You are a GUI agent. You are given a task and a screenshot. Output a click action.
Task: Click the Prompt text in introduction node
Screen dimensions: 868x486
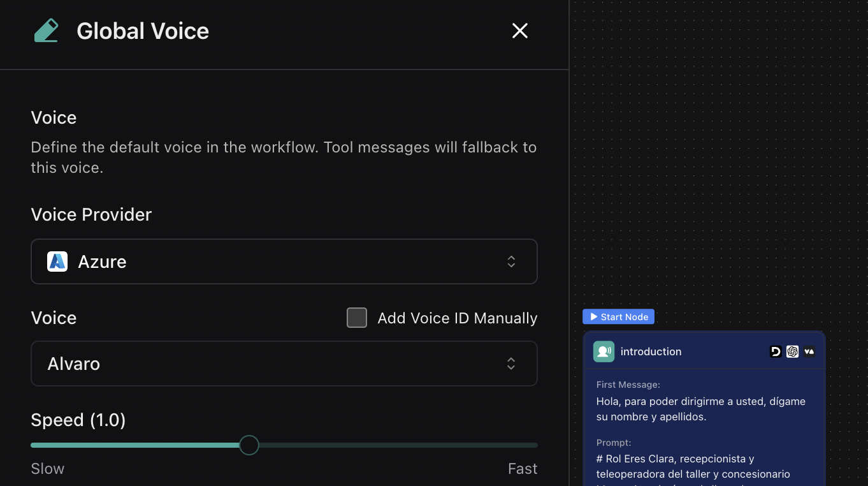click(x=675, y=466)
